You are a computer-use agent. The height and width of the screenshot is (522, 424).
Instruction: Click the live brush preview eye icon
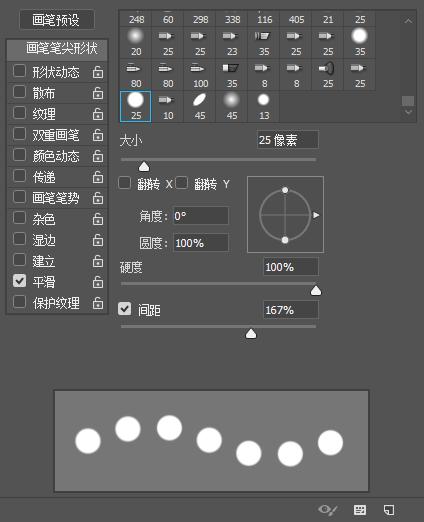point(328,509)
